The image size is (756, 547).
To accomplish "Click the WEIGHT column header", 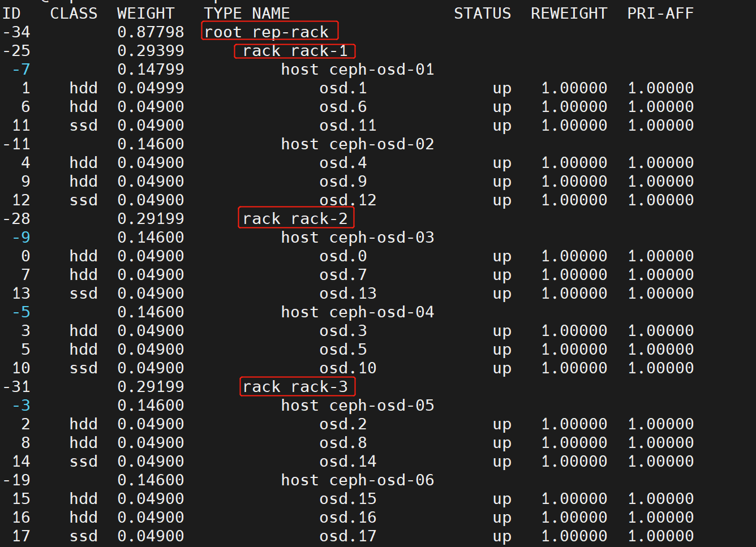I will pyautogui.click(x=145, y=14).
